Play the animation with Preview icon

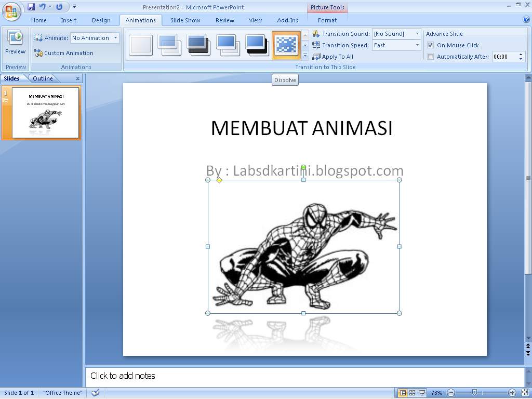(15, 43)
